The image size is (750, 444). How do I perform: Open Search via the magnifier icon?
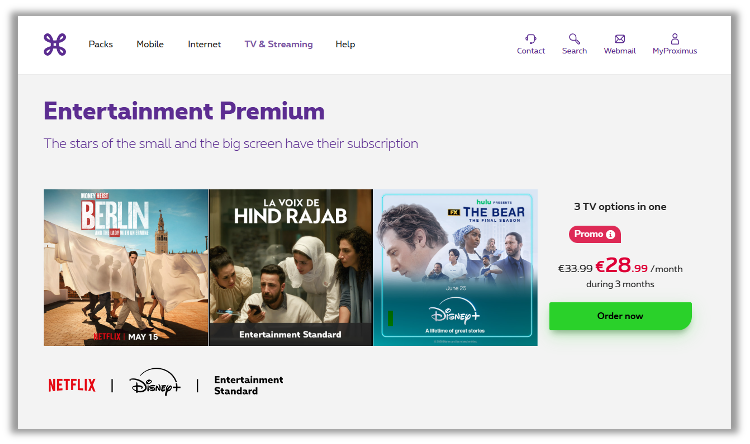coord(574,39)
